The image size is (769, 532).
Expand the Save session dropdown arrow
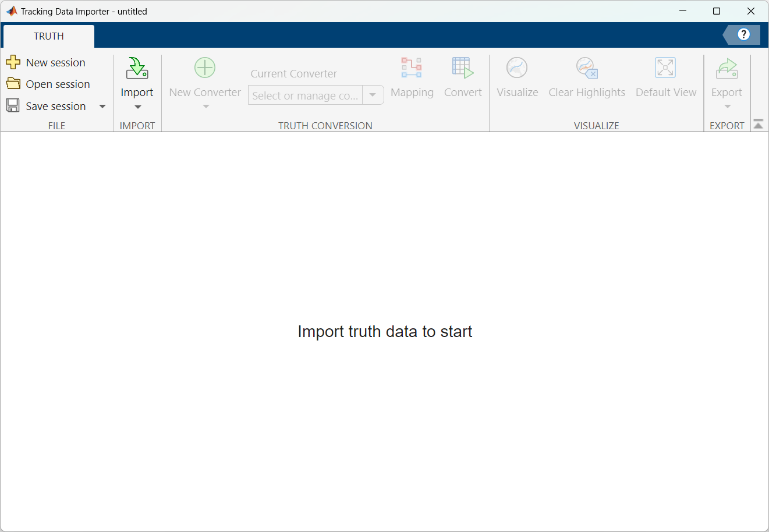coord(102,107)
